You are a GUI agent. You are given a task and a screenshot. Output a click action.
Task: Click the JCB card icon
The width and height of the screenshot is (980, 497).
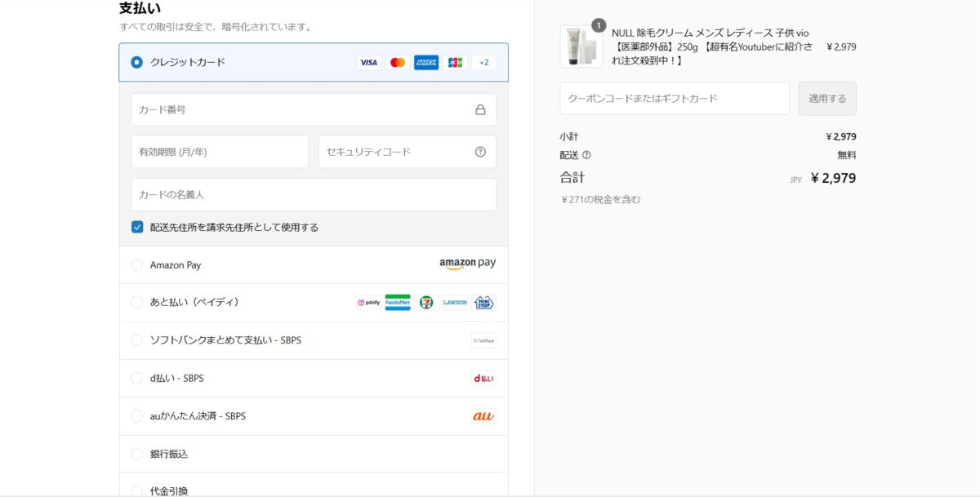455,63
